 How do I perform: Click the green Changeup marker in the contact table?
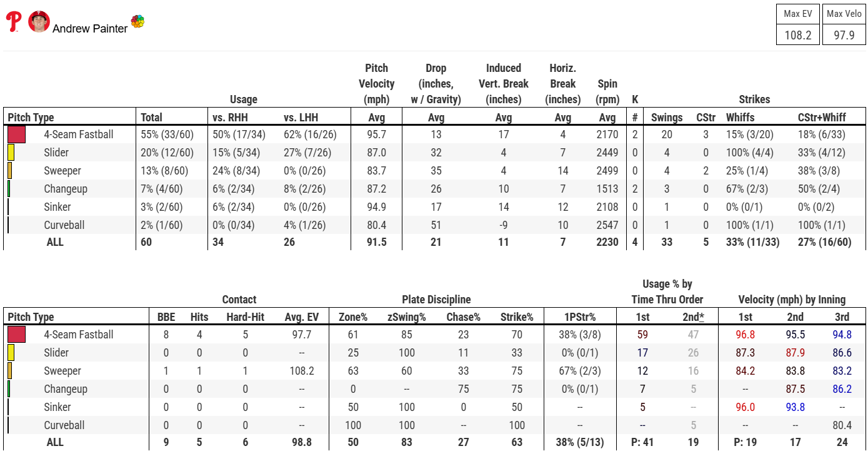[x=9, y=389]
